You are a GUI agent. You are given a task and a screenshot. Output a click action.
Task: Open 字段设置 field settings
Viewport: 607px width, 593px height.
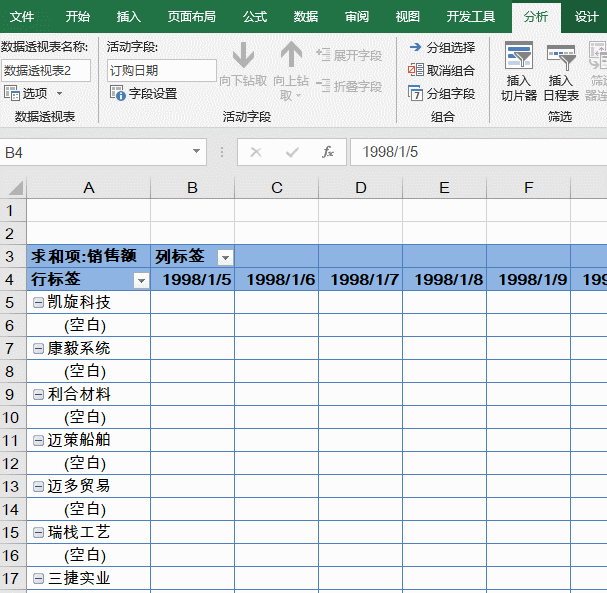pyautogui.click(x=144, y=93)
